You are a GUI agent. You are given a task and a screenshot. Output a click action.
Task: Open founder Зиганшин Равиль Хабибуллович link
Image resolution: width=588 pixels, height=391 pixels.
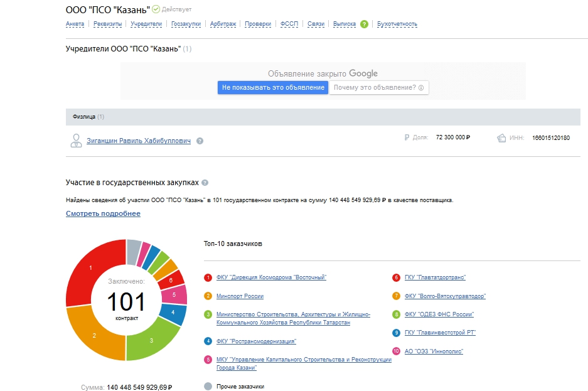[x=139, y=141]
